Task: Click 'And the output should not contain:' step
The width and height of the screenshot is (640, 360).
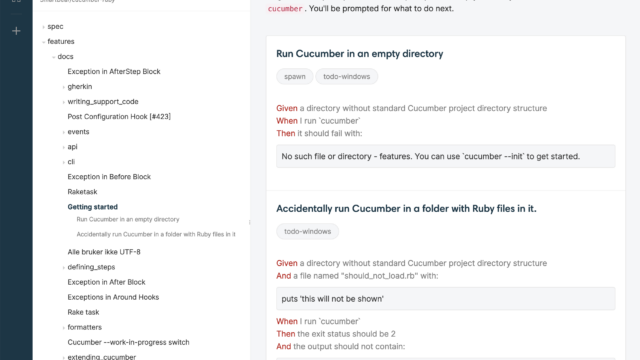Action: (x=341, y=347)
